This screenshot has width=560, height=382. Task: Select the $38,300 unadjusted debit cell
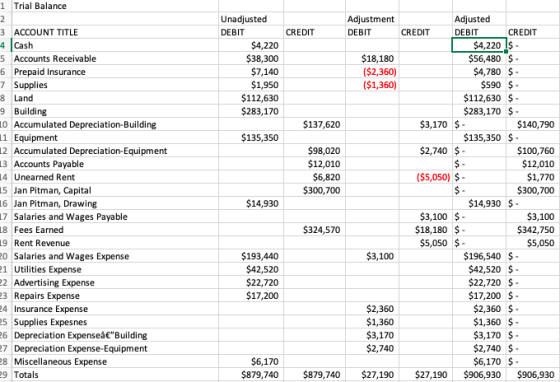click(x=251, y=59)
